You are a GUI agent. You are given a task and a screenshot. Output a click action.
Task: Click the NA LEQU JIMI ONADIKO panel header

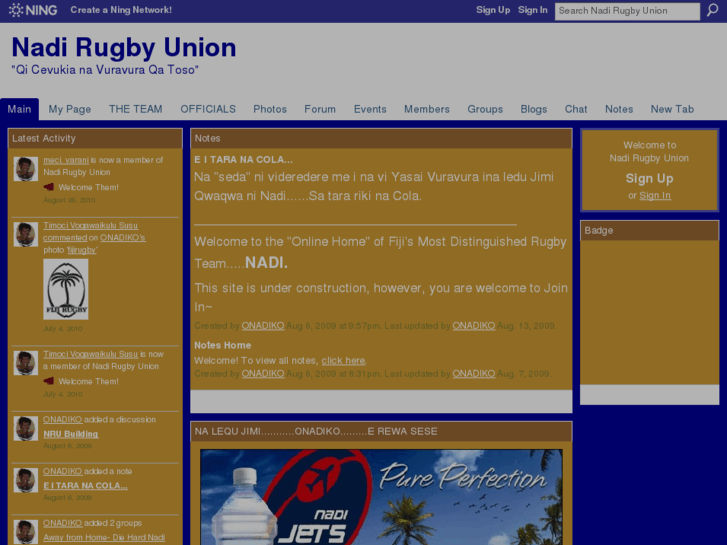point(381,431)
